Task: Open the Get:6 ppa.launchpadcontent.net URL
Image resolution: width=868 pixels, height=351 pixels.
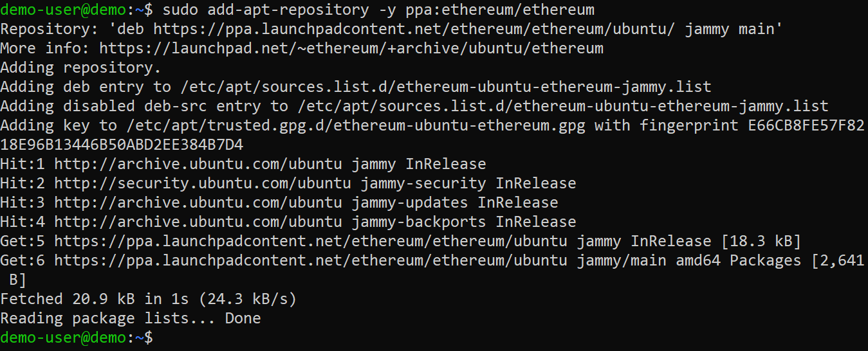Action: coord(310,260)
